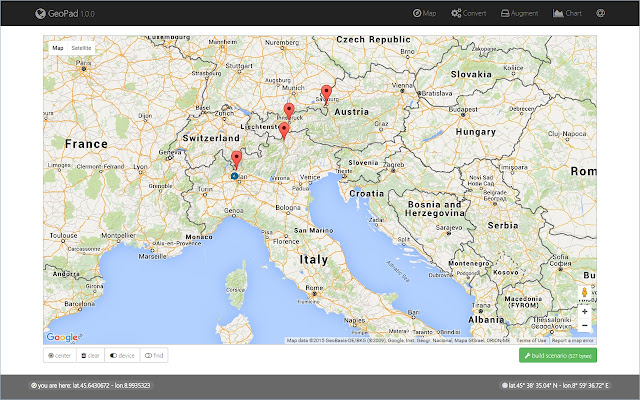Zoom out with the minus button
The image size is (640, 400).
pyautogui.click(x=584, y=325)
